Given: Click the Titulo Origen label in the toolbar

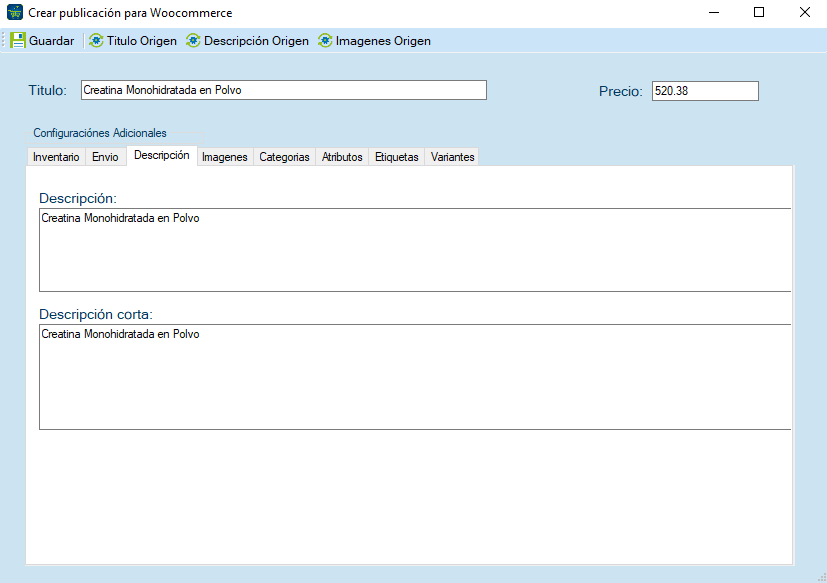Looking at the screenshot, I should (142, 41).
